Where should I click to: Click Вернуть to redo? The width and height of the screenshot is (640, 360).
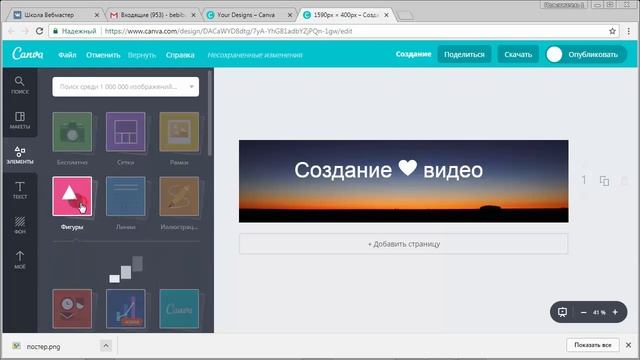142,55
